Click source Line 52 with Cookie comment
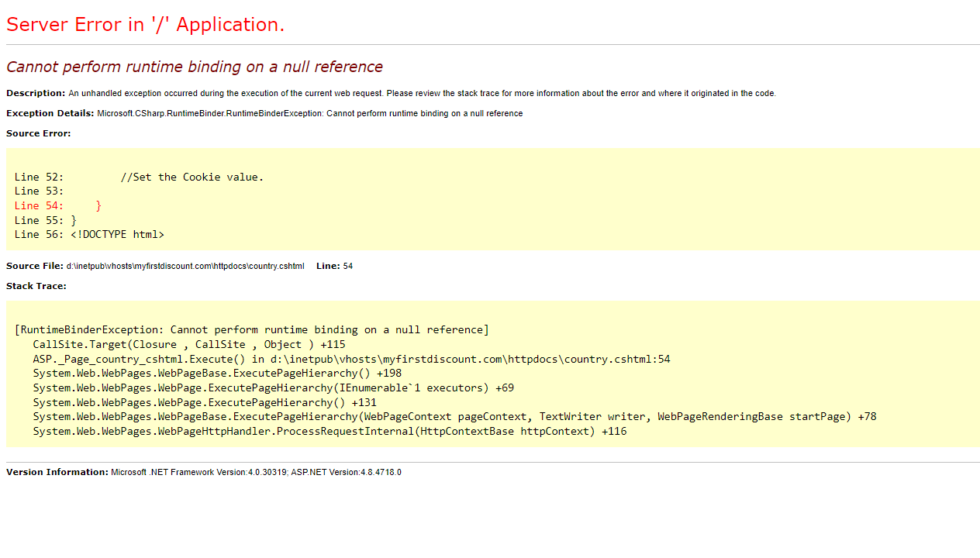The height and width of the screenshot is (558, 980). [140, 177]
